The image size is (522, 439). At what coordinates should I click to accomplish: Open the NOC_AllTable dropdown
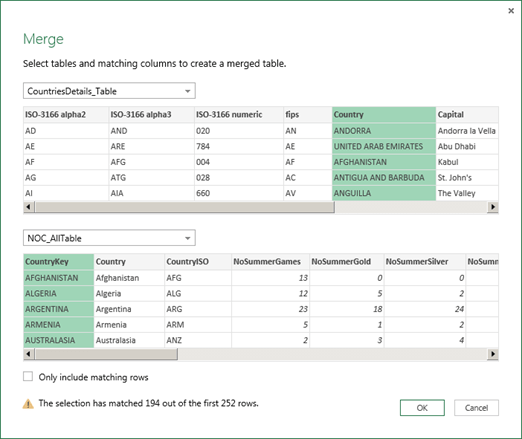[x=109, y=238]
